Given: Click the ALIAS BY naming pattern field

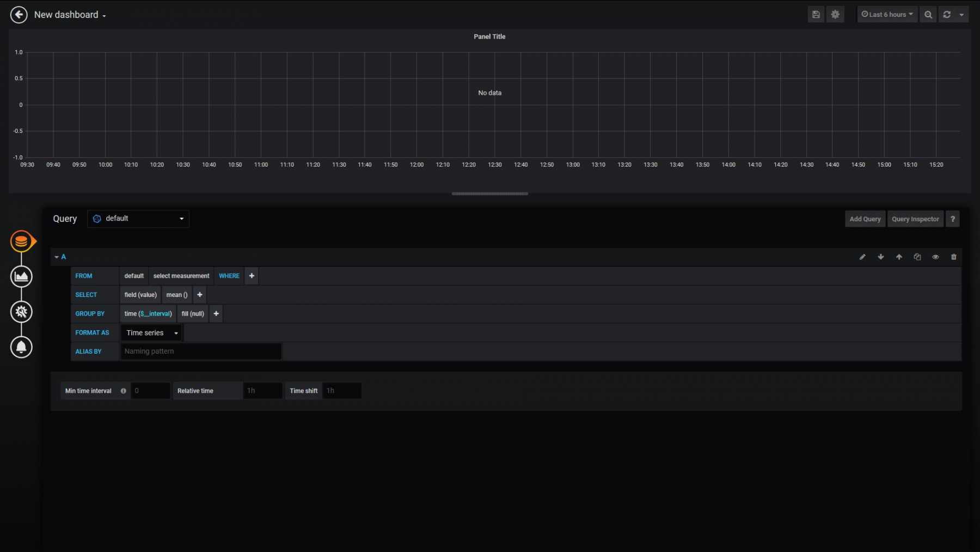Looking at the screenshot, I should click(200, 351).
